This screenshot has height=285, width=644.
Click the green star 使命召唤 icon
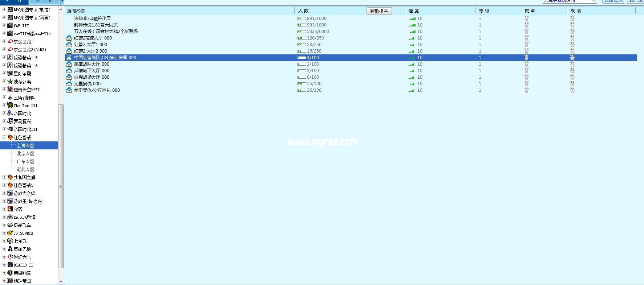tap(10, 82)
